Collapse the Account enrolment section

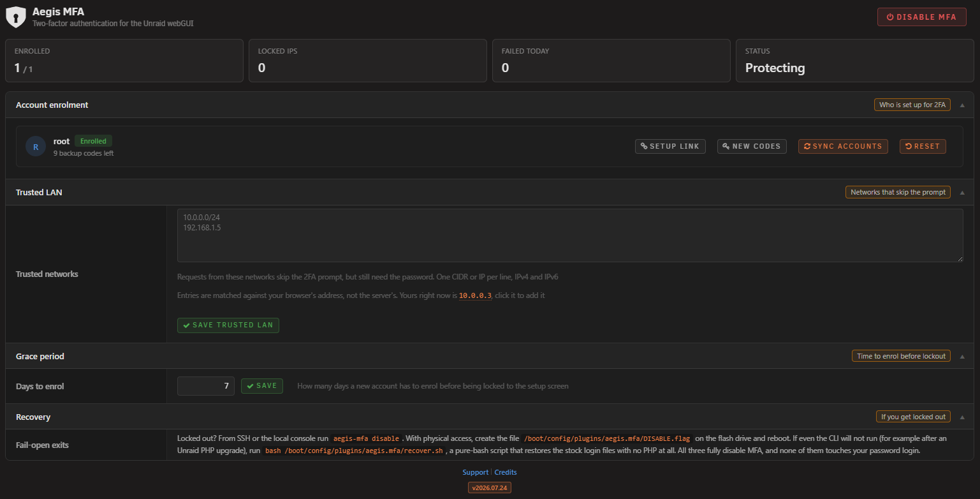962,105
